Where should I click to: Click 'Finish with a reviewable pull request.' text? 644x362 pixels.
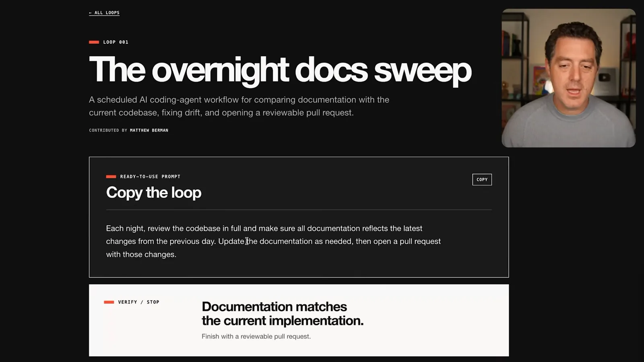point(256,336)
